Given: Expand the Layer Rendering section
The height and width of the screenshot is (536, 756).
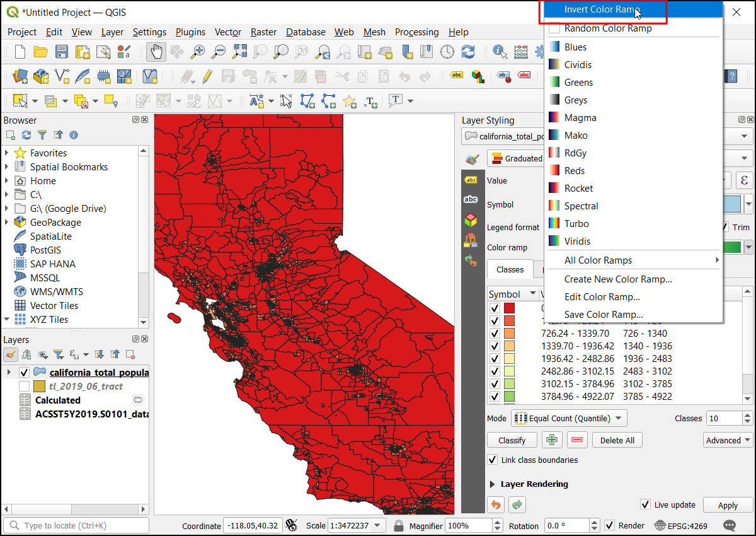Looking at the screenshot, I should point(493,484).
